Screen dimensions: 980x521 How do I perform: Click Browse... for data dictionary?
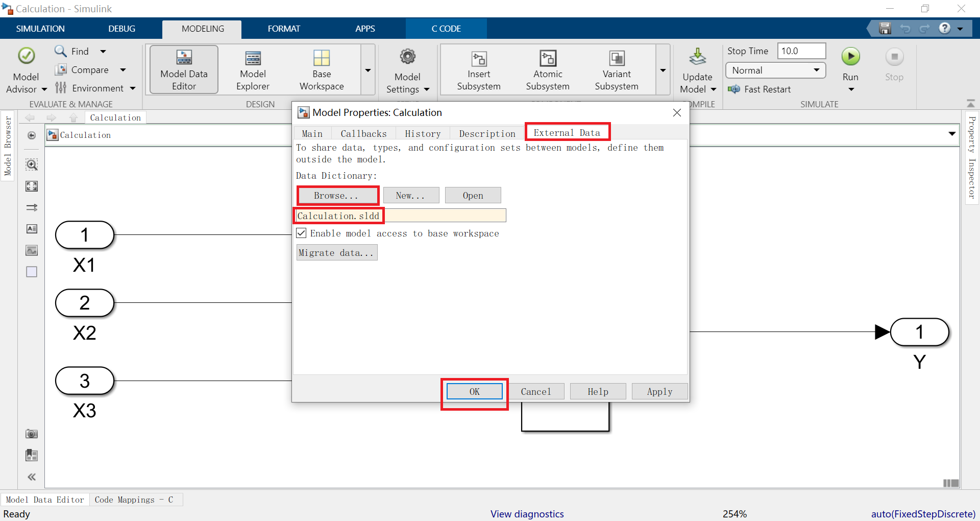[x=336, y=196]
